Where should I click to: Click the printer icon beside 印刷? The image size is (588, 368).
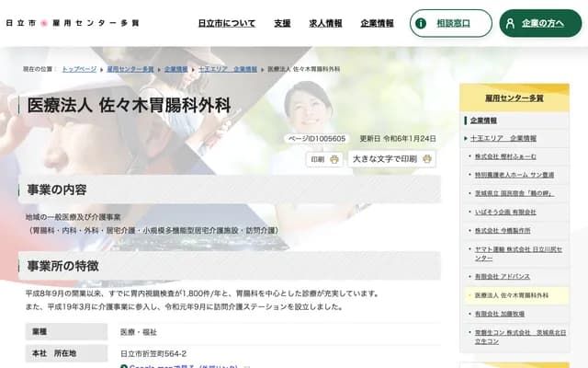tap(334, 159)
